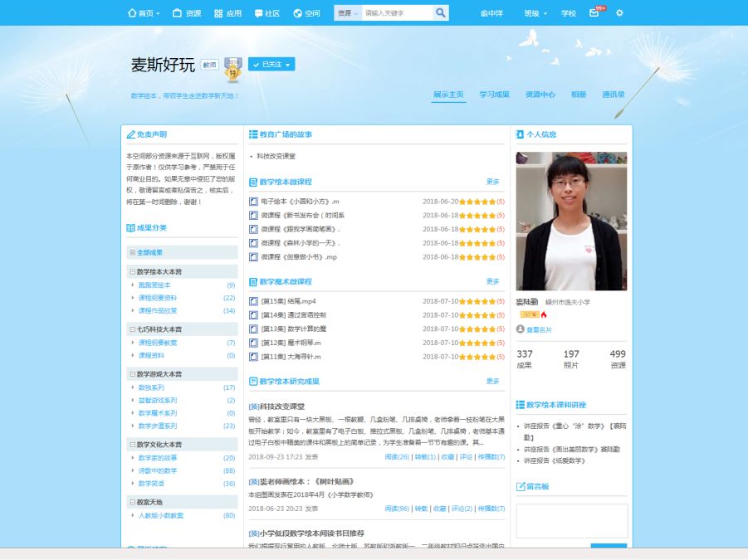Open the 社区 chat bubble item

pyautogui.click(x=266, y=13)
